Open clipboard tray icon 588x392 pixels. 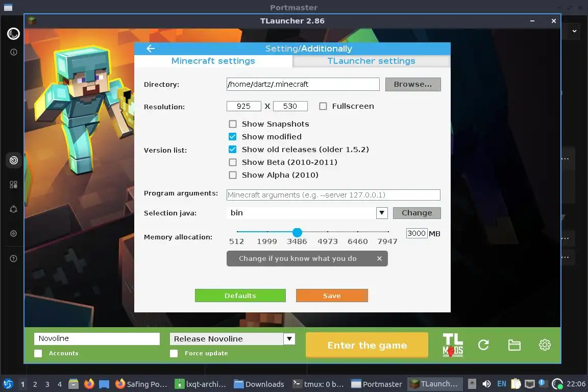pos(516,384)
